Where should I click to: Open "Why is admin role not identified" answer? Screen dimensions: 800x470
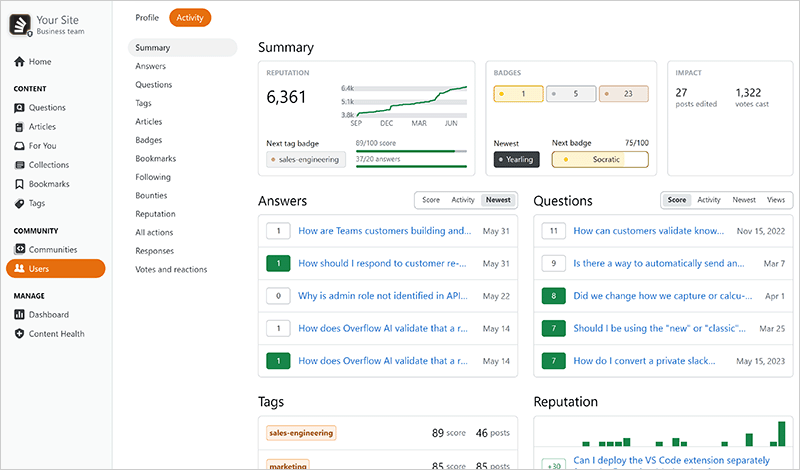click(x=385, y=296)
